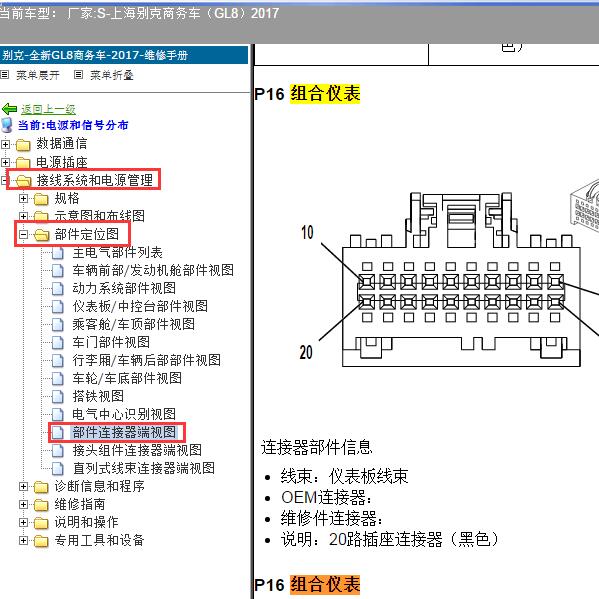Click the 行李厢/车辆后部部件视图 document icon
Screen dimensions: 599x599
(58, 361)
